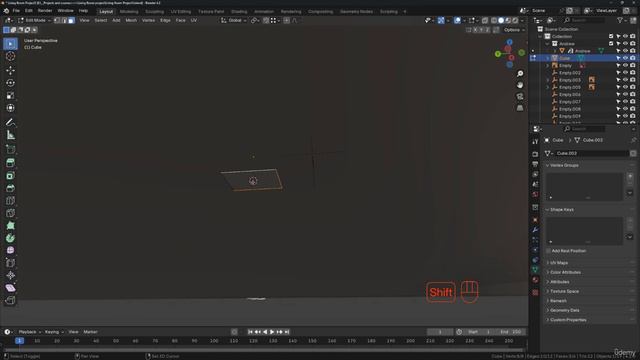The width and height of the screenshot is (640, 360).
Task: Open the Global transform orientation dropdown
Action: [x=233, y=20]
